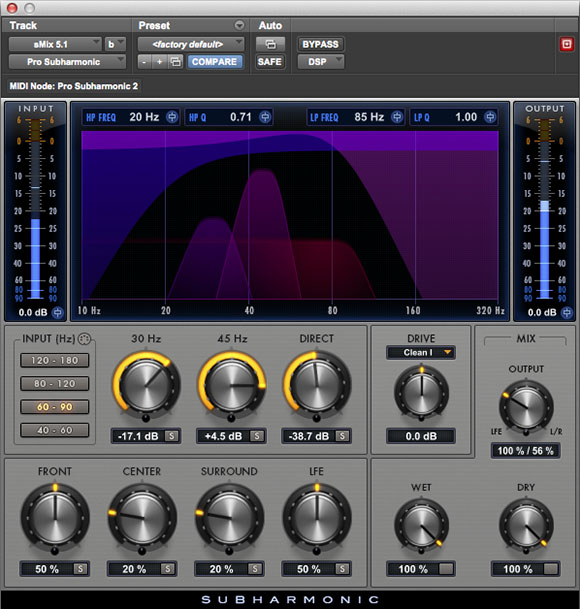Open the Clean I drive type dropdown
This screenshot has height=609, width=580.
pos(421,353)
